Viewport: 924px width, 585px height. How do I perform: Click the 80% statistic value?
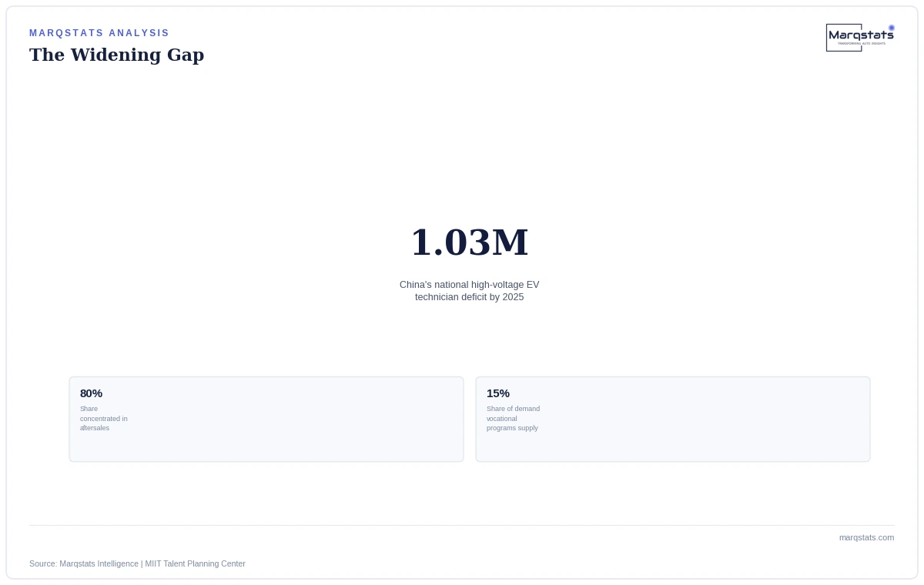click(x=91, y=393)
